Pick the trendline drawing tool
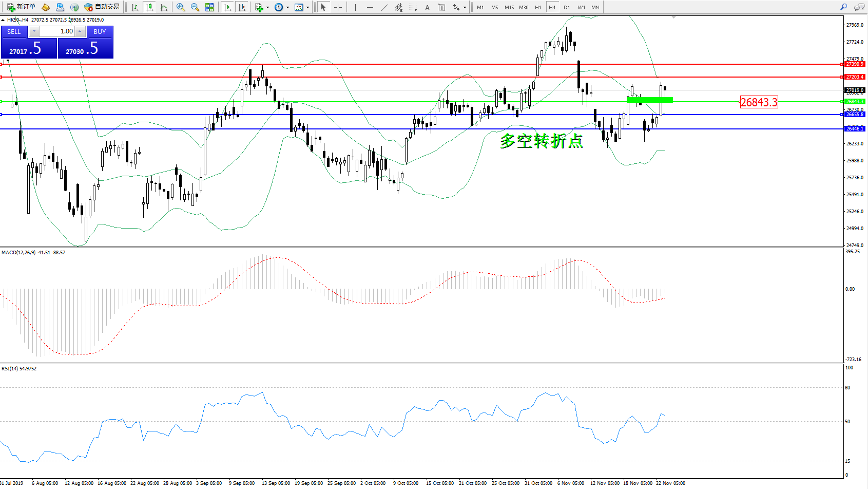Viewport: 868px width, 489px height. tap(384, 7)
